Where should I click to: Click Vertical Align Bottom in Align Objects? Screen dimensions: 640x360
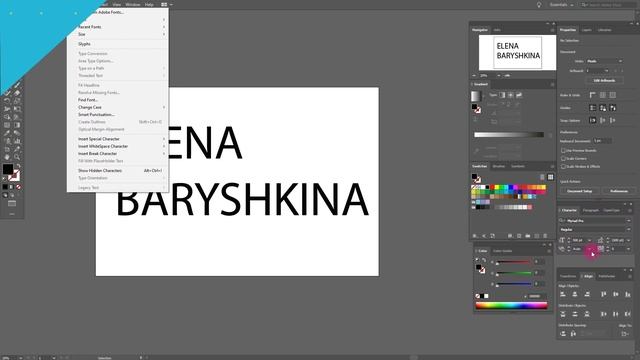(628, 294)
